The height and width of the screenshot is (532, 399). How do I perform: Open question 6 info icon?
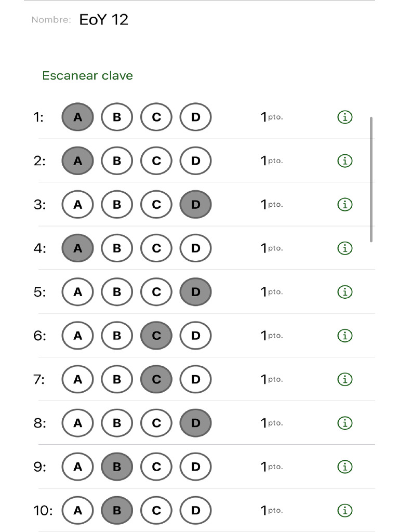click(344, 336)
